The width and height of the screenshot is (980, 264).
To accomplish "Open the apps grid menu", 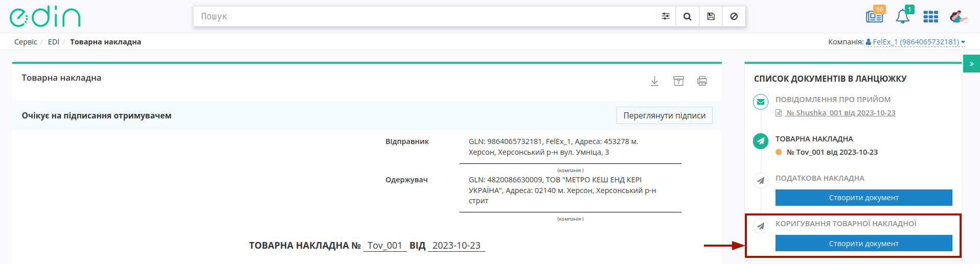I will 930,17.
